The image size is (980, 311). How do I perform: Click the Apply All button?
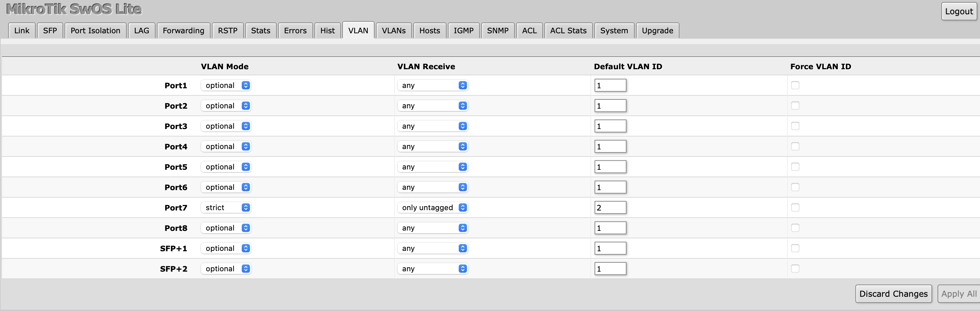pyautogui.click(x=958, y=293)
